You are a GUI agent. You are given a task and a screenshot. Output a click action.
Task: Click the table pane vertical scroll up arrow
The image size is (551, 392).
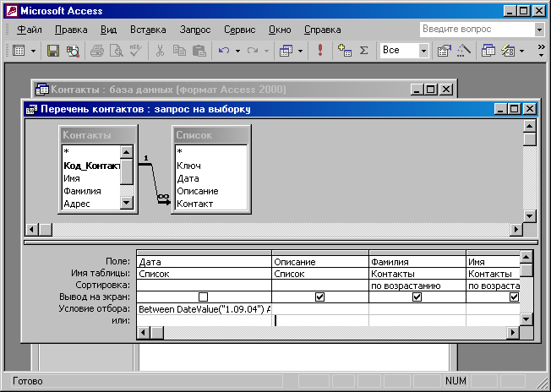point(529,126)
